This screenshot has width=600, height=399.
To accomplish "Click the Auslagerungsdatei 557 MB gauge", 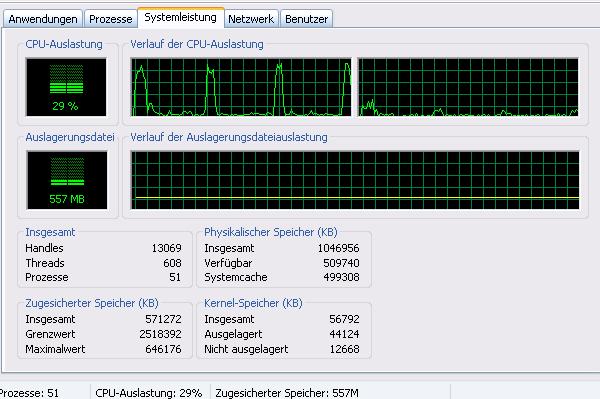I will coord(67,180).
